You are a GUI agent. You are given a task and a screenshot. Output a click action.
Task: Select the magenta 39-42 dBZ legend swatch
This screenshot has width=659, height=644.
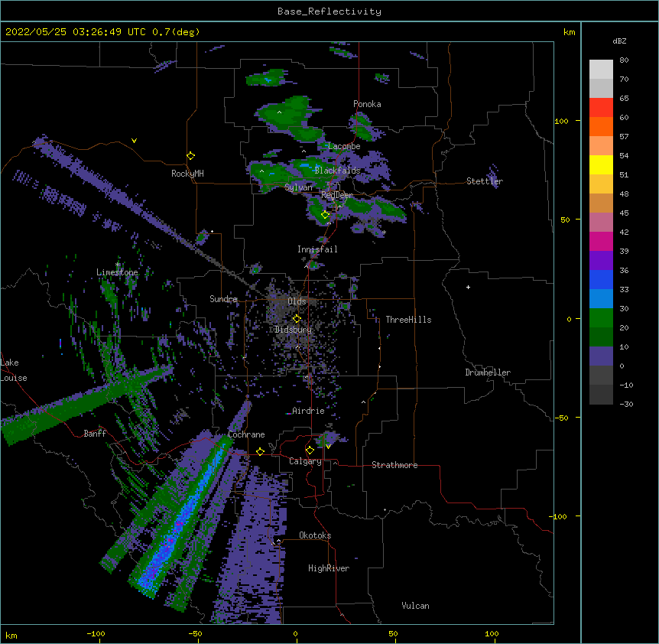[x=601, y=241]
